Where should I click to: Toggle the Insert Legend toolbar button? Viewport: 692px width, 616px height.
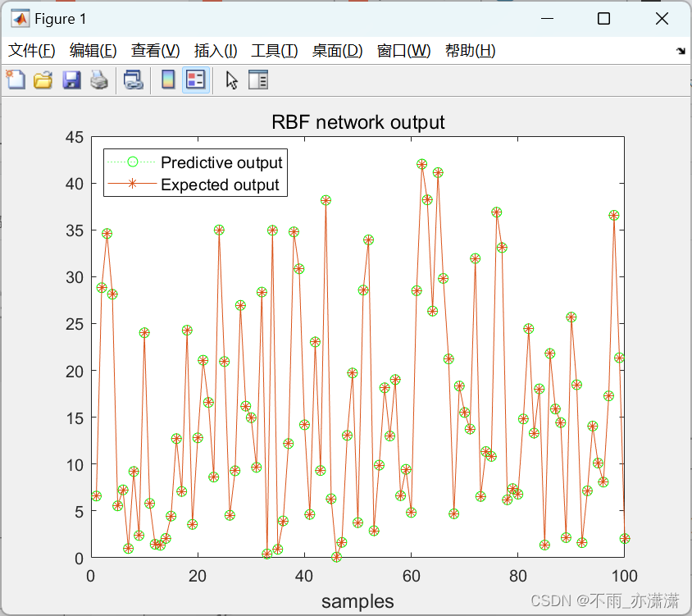194,80
